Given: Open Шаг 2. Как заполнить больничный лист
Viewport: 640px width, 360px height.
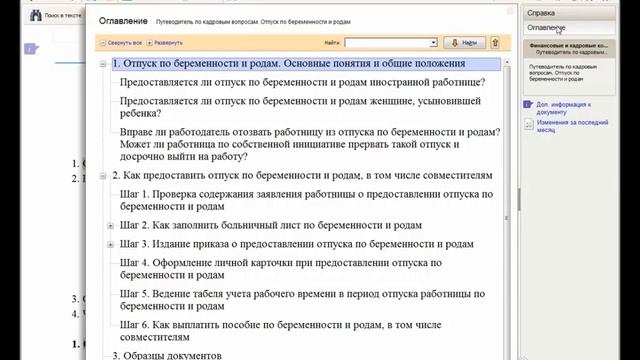Looking at the screenshot, I should point(271,225).
